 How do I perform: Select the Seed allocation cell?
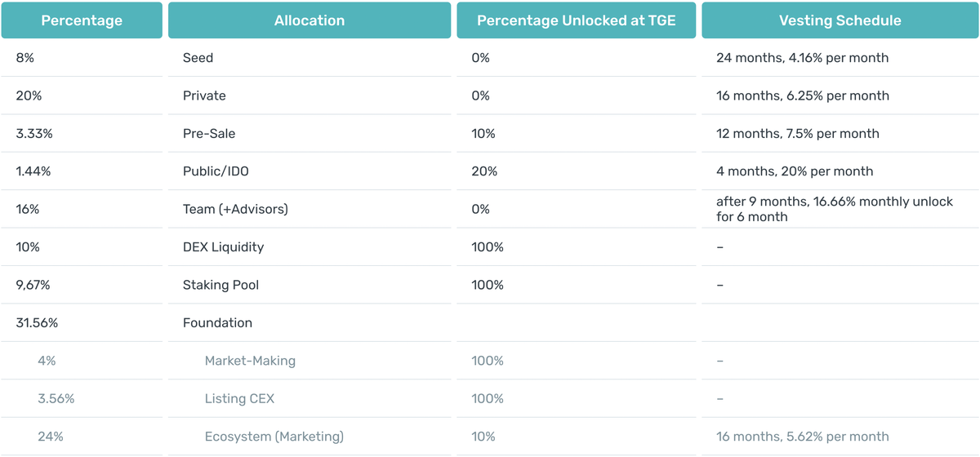click(198, 58)
